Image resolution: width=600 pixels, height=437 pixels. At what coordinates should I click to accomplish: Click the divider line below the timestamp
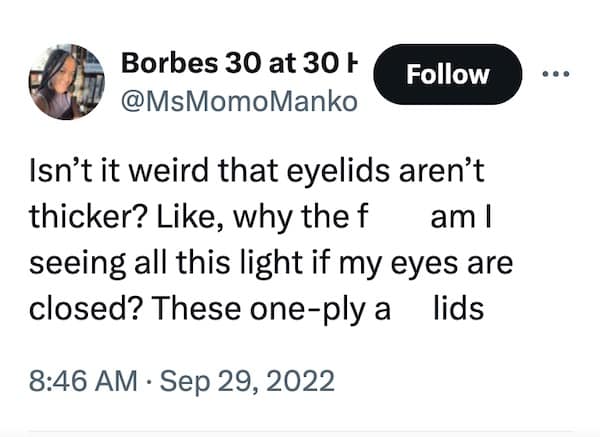point(300,432)
